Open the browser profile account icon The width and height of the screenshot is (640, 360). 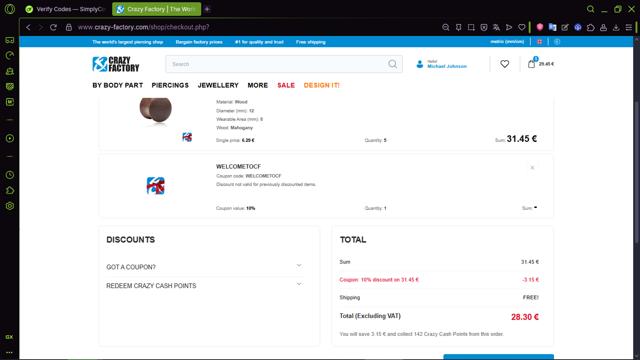pos(603,27)
